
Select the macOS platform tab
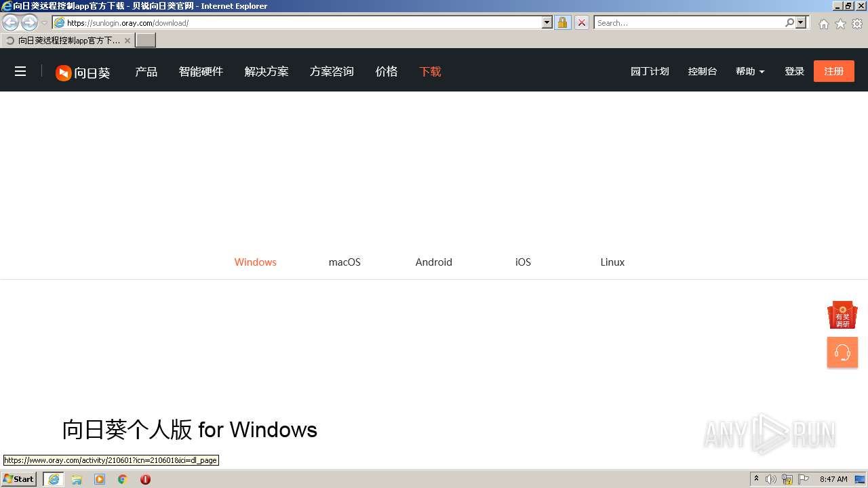point(344,262)
